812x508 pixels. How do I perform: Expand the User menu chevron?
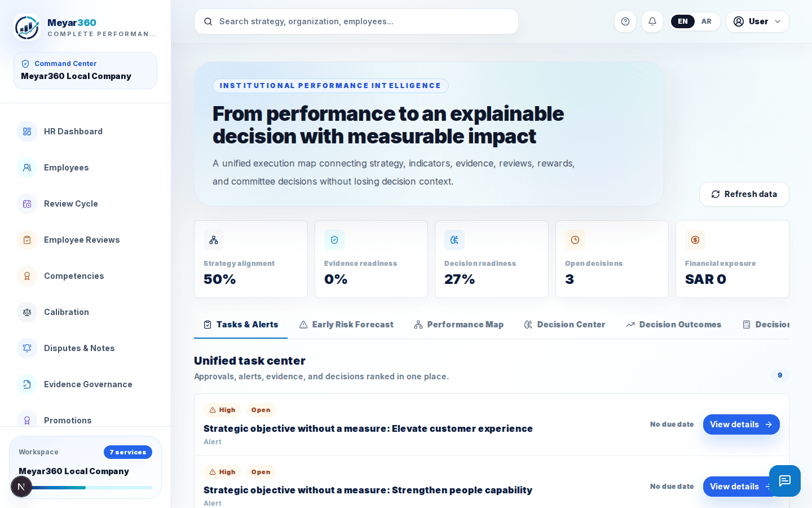778,21
